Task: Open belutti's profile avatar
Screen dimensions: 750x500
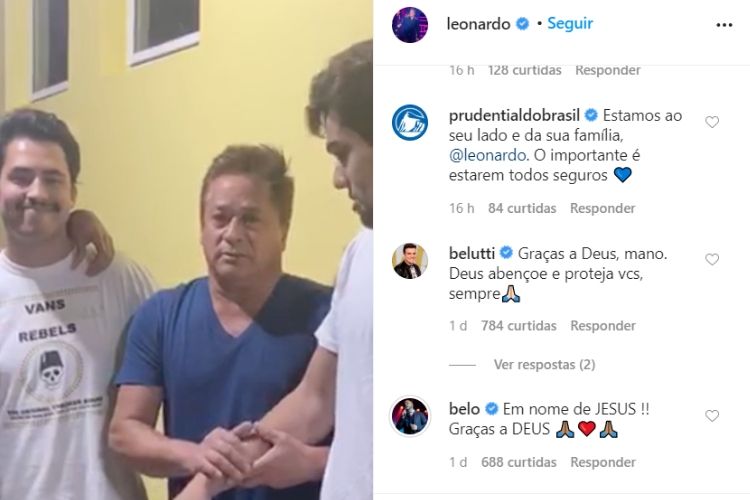Action: tap(410, 261)
